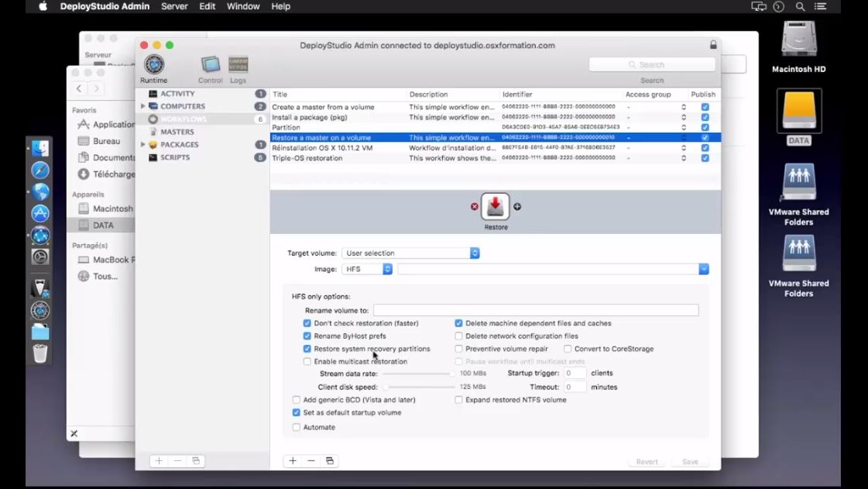Open image file selection dropdown arrow
The width and height of the screenshot is (868, 489).
[704, 269]
